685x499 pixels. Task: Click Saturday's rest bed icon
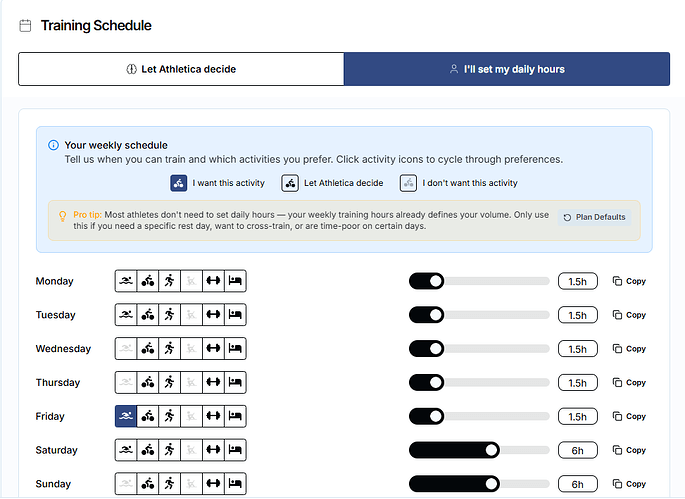(x=235, y=450)
